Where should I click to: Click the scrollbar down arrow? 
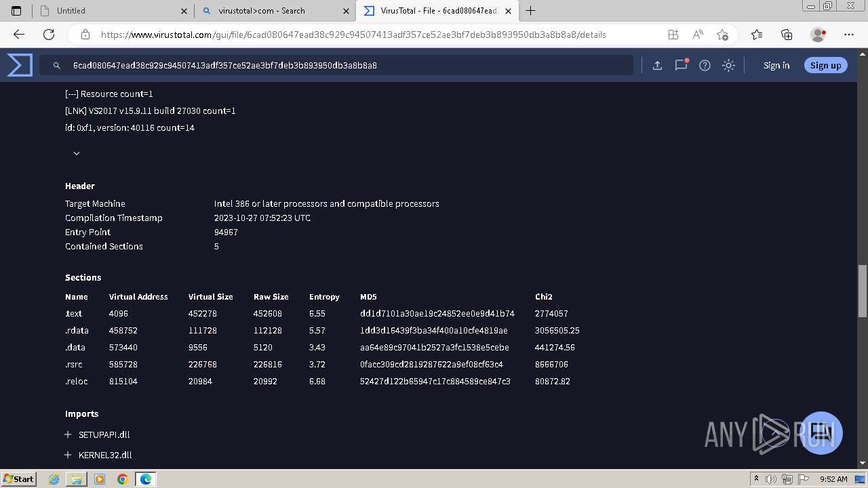click(863, 463)
